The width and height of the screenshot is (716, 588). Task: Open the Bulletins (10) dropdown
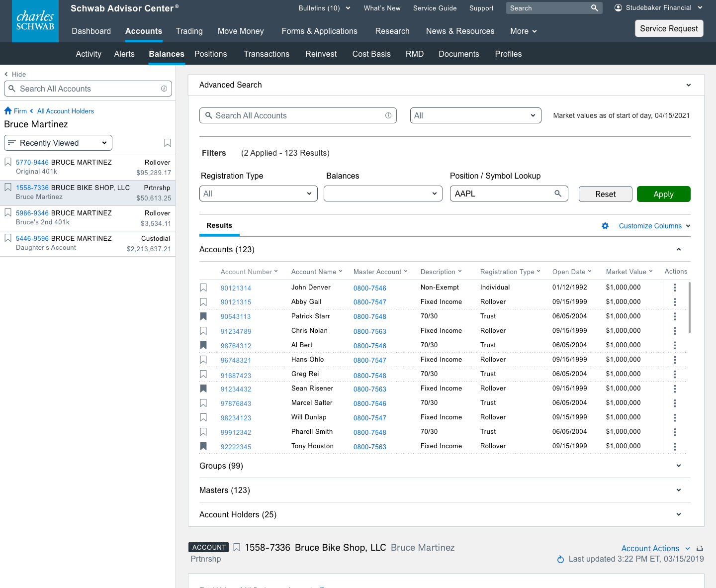tap(325, 8)
